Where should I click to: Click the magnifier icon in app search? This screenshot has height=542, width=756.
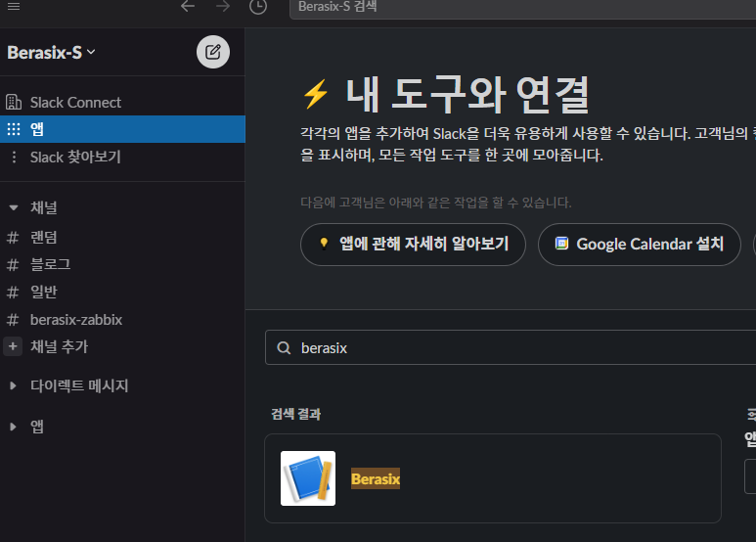pos(284,347)
